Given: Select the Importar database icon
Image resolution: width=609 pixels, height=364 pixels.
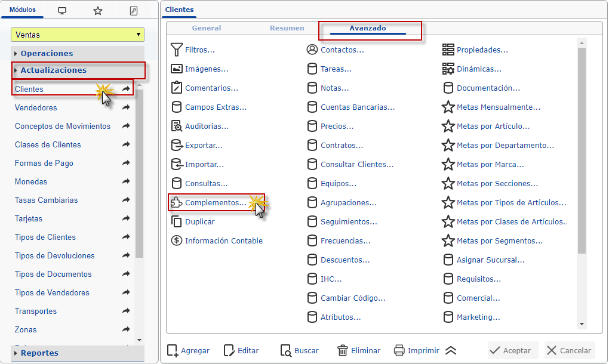Looking at the screenshot, I should pos(177,164).
